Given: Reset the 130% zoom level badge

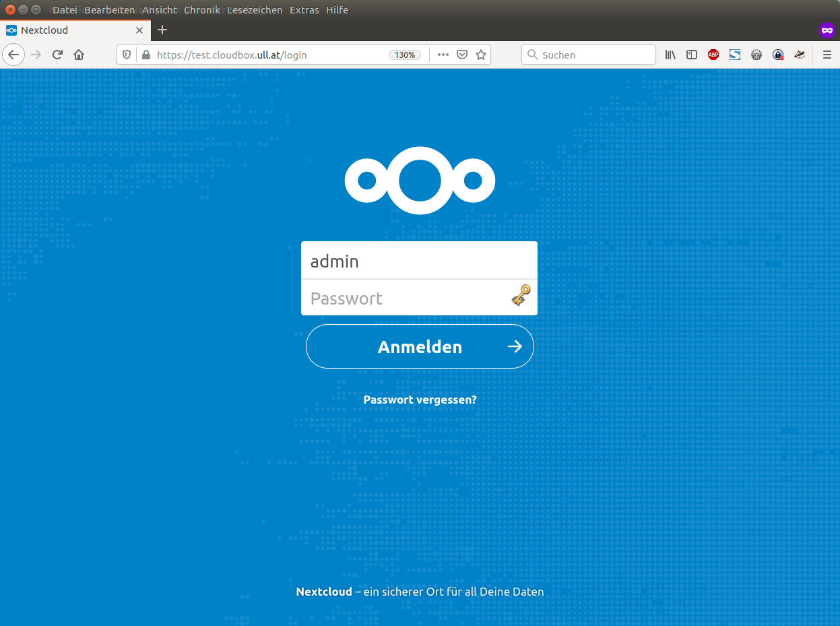Looking at the screenshot, I should (x=405, y=55).
